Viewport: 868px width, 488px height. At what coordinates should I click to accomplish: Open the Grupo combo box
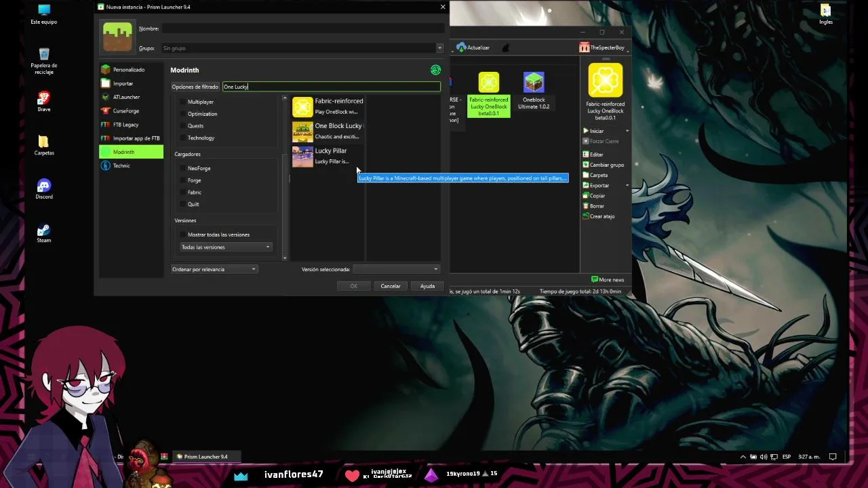(302, 48)
